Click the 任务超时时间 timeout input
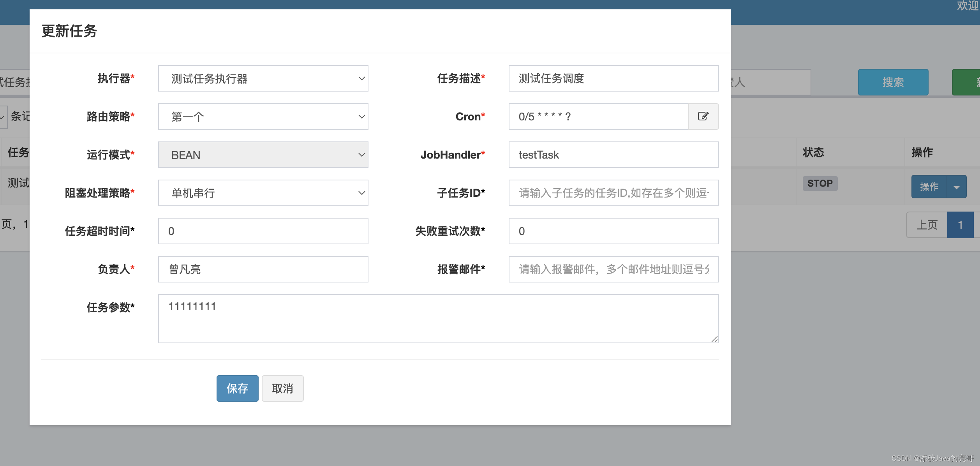 (263, 231)
